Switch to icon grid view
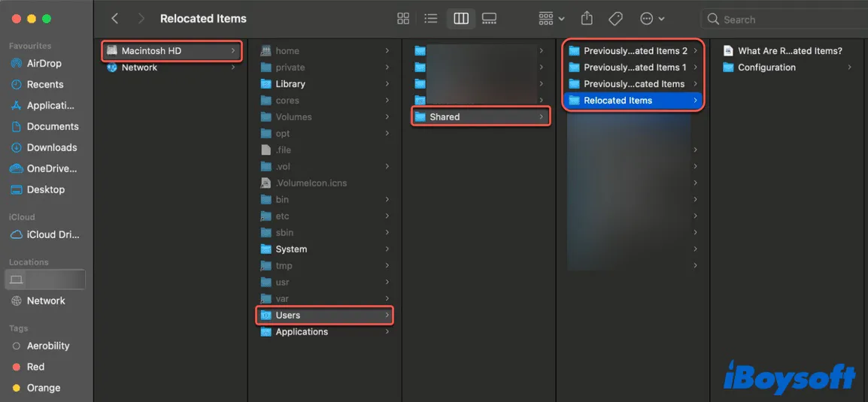868x402 pixels. pyautogui.click(x=403, y=19)
